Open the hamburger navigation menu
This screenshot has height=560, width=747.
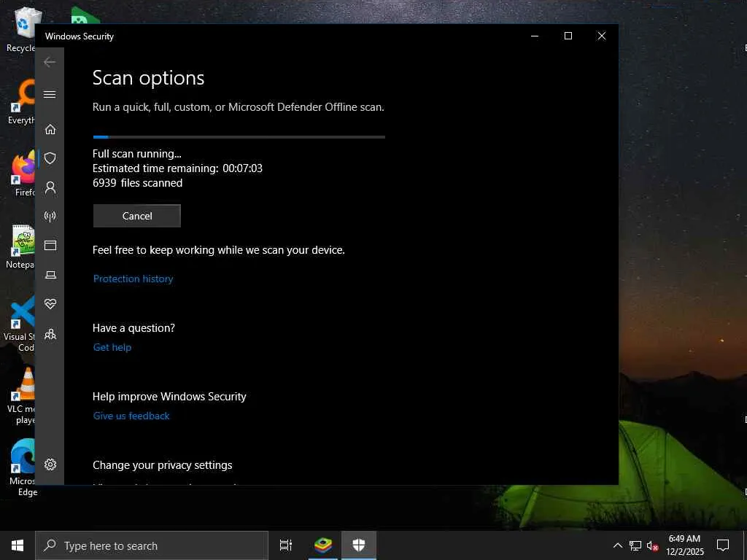[50, 94]
